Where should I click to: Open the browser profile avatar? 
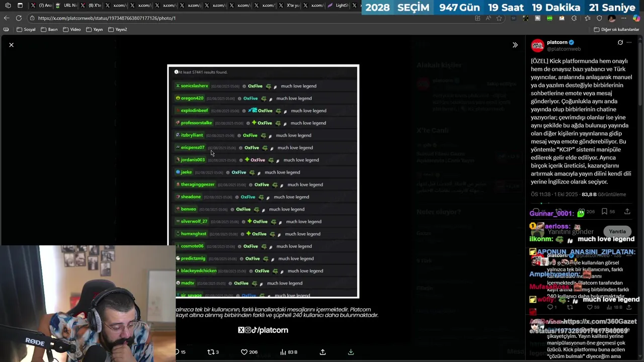611,18
